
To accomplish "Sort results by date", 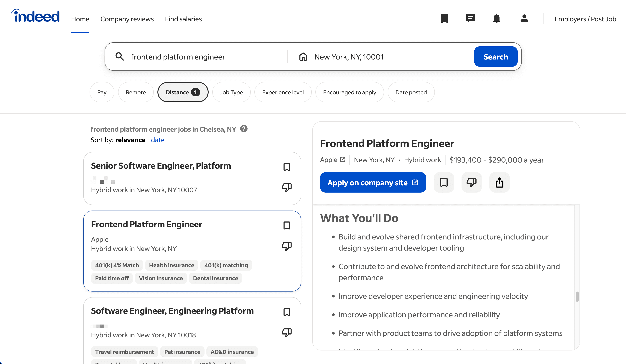I will coord(158,140).
